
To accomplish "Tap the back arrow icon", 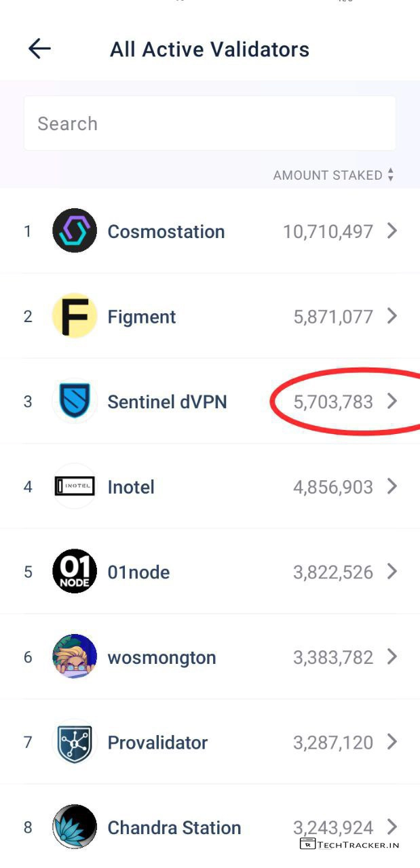I will [x=39, y=49].
